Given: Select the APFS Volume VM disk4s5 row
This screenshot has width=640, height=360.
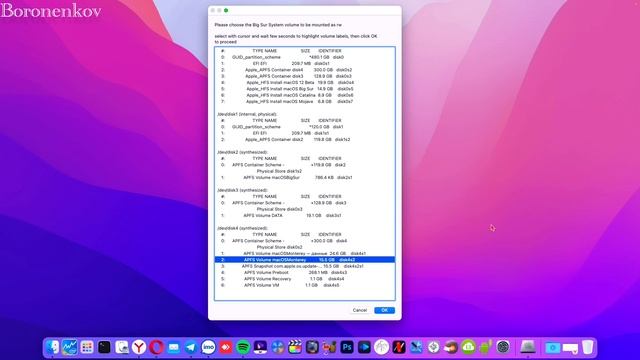Looking at the screenshot, I should 304,285.
